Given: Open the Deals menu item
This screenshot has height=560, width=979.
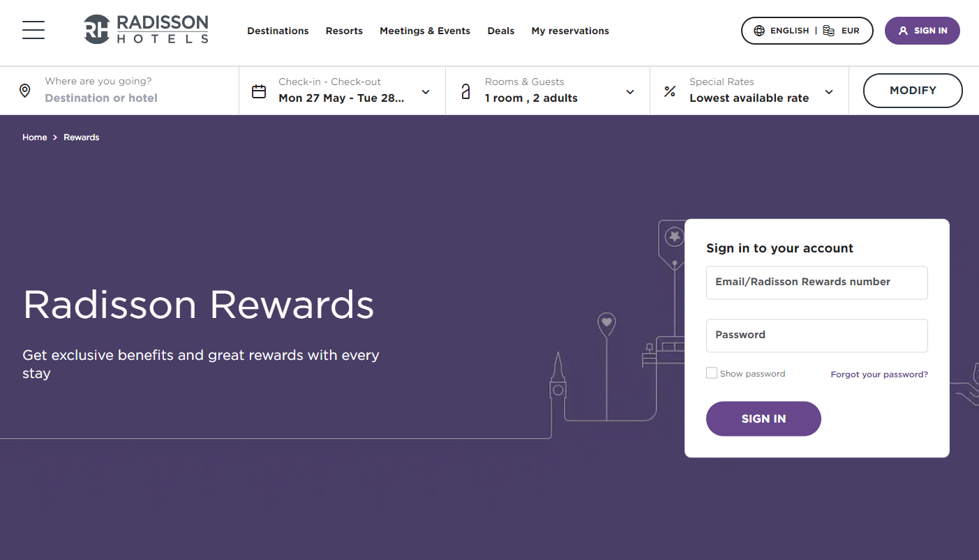Looking at the screenshot, I should 500,31.
